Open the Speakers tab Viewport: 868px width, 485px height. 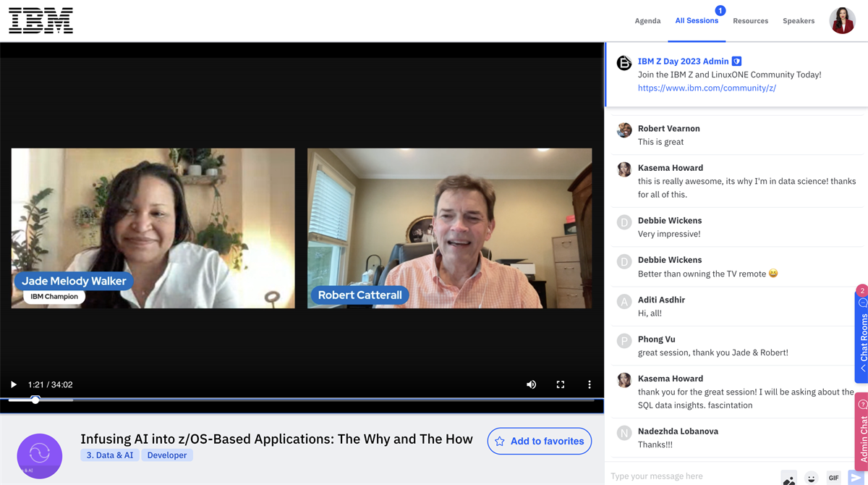tap(799, 20)
